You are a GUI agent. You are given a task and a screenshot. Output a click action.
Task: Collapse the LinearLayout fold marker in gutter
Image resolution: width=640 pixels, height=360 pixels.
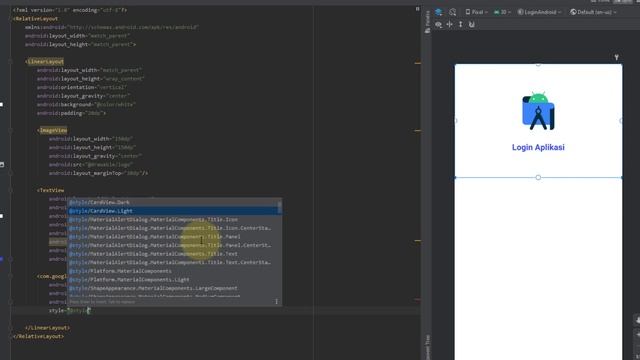point(11,62)
